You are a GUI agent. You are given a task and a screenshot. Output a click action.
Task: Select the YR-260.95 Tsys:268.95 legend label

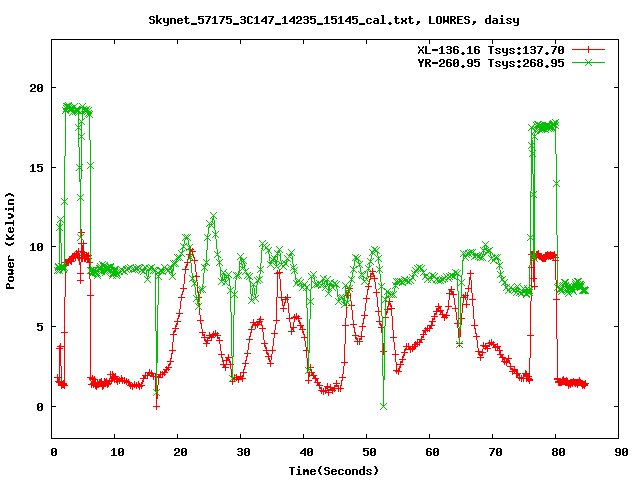tap(491, 63)
